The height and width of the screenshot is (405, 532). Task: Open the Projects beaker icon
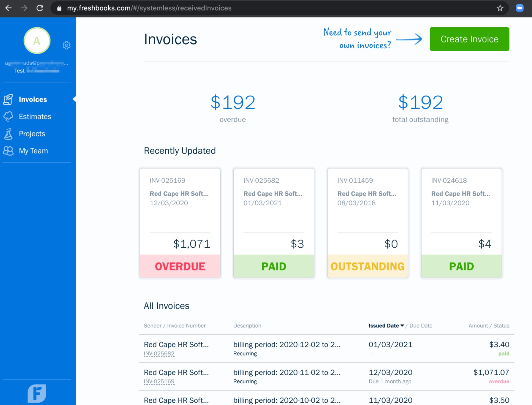pos(9,134)
